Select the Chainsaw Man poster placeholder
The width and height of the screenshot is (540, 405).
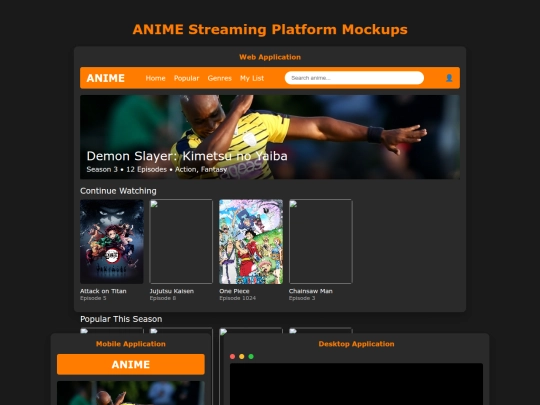320,241
